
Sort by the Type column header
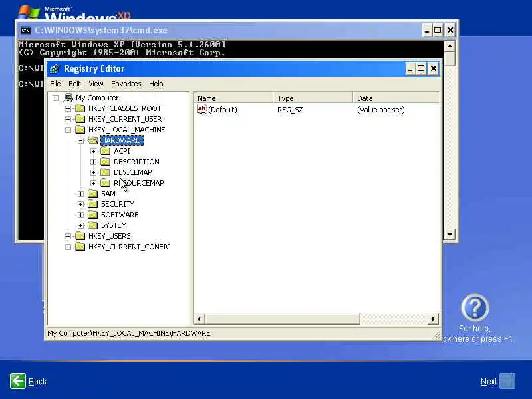[313, 98]
